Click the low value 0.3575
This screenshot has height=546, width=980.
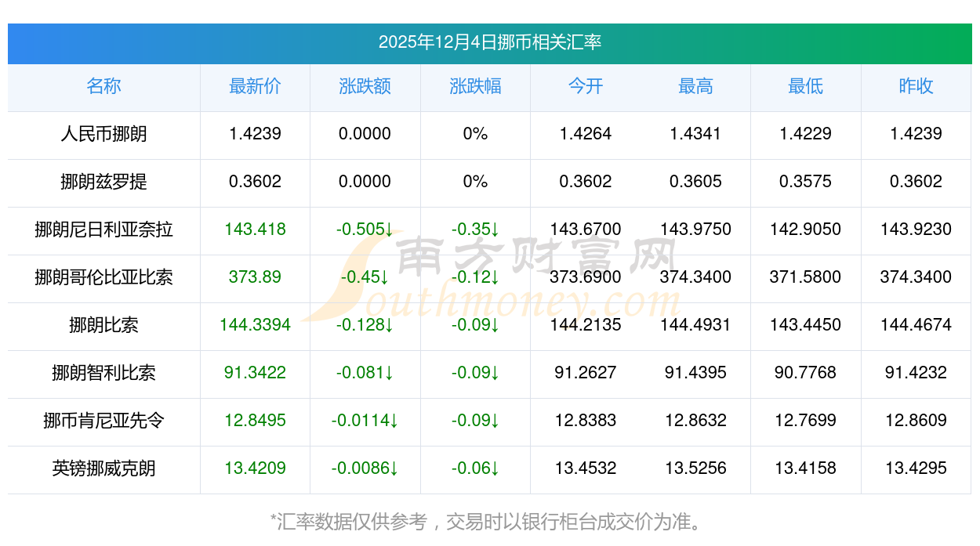tap(806, 182)
